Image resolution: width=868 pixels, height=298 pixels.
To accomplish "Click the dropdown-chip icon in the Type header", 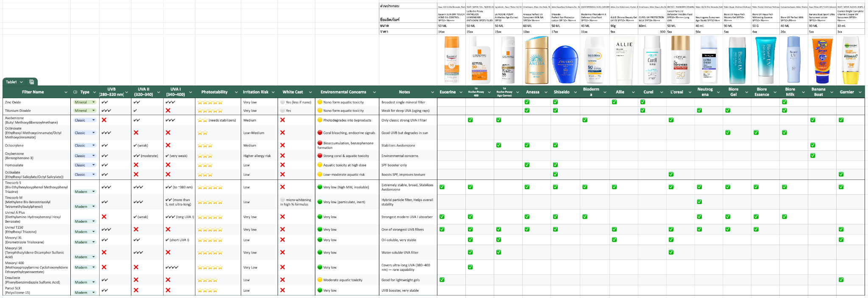I will tap(75, 92).
